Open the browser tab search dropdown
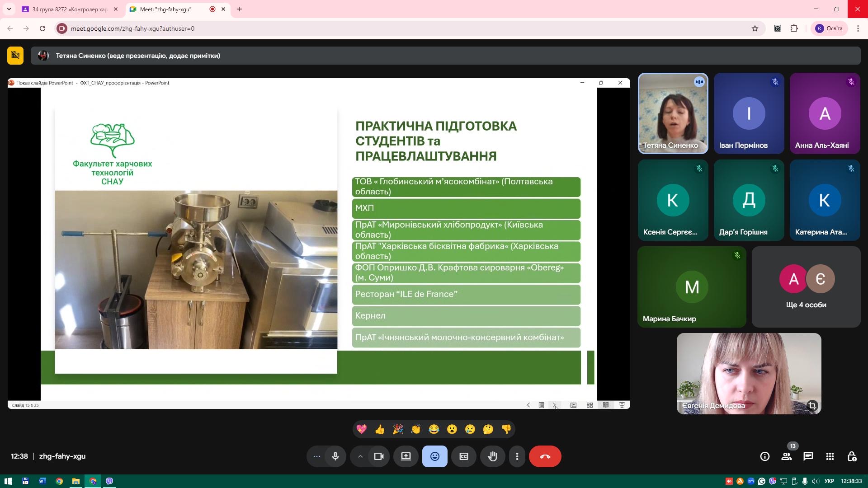 click(x=9, y=9)
